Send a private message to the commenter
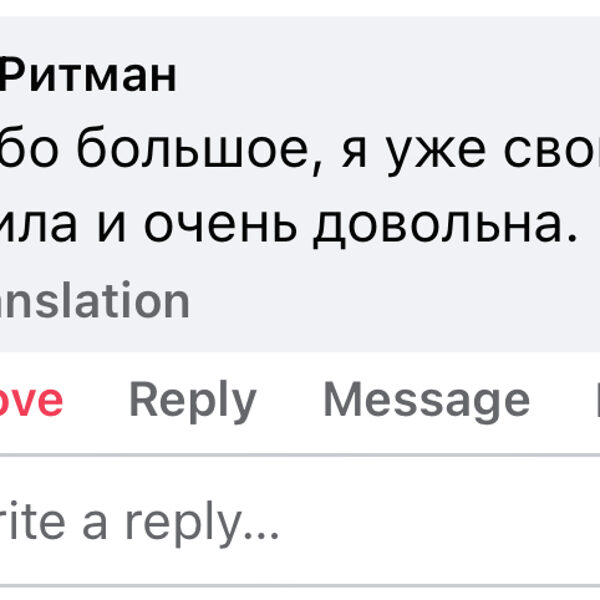 425,400
